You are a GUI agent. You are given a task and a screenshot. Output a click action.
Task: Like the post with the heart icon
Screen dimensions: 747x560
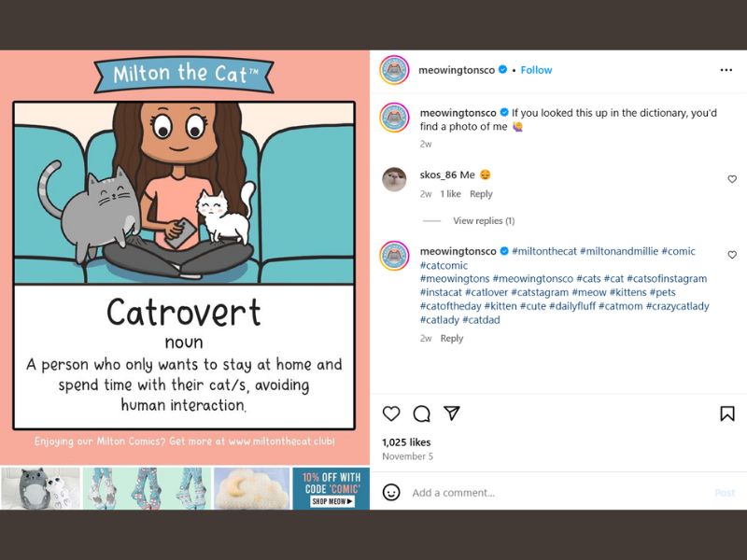click(x=391, y=413)
